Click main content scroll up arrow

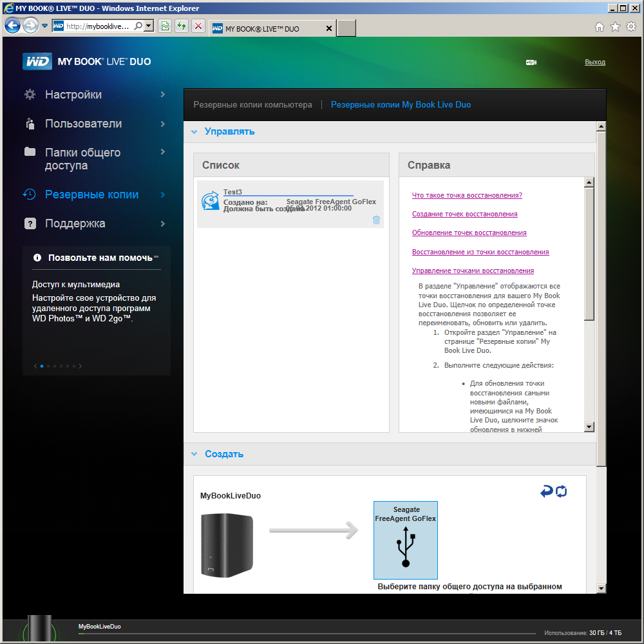601,126
